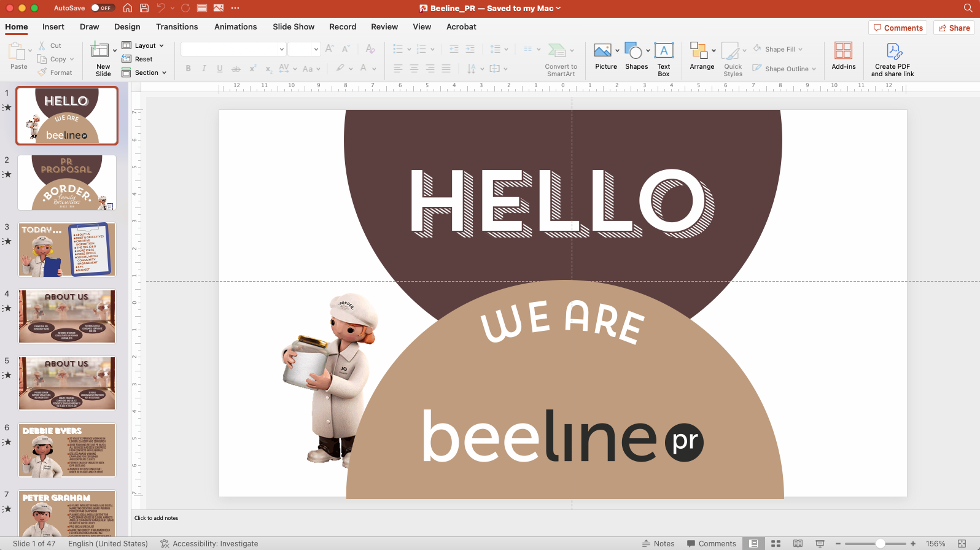Open Reading View from status bar

point(798,544)
